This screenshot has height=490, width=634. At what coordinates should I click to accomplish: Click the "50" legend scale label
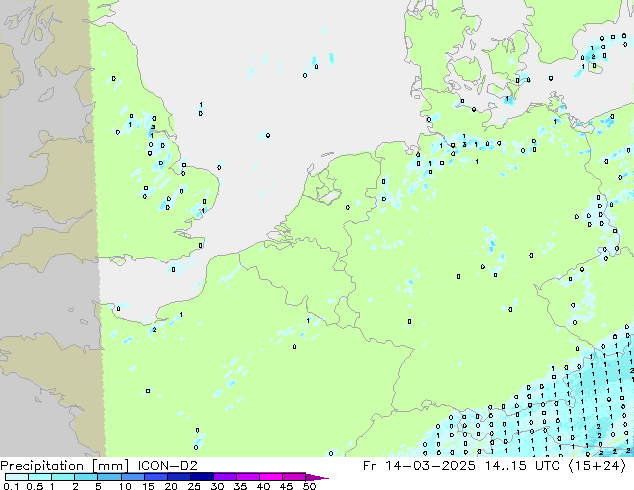pos(309,486)
